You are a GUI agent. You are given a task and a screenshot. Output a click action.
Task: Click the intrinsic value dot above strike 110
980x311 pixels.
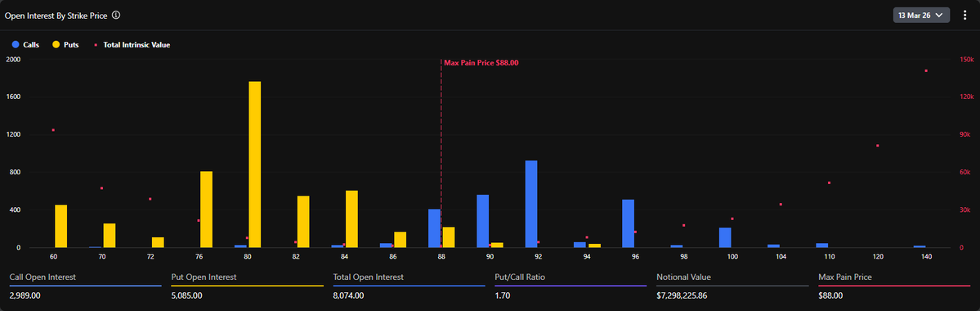point(830,183)
